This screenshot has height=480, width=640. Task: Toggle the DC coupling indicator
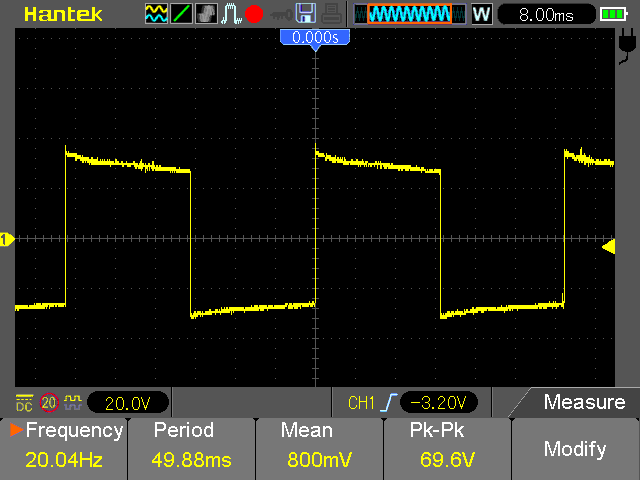pyautogui.click(x=24, y=403)
